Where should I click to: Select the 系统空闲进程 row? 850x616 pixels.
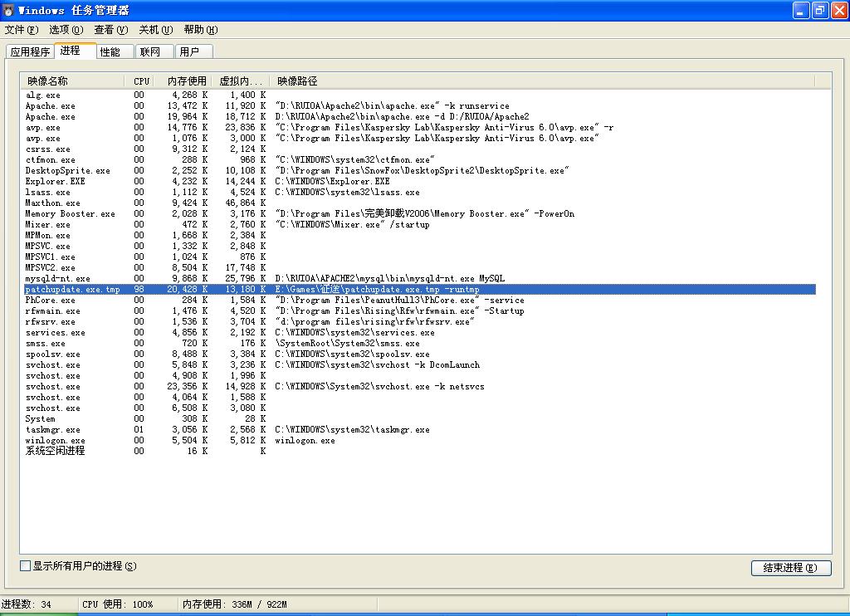420,451
